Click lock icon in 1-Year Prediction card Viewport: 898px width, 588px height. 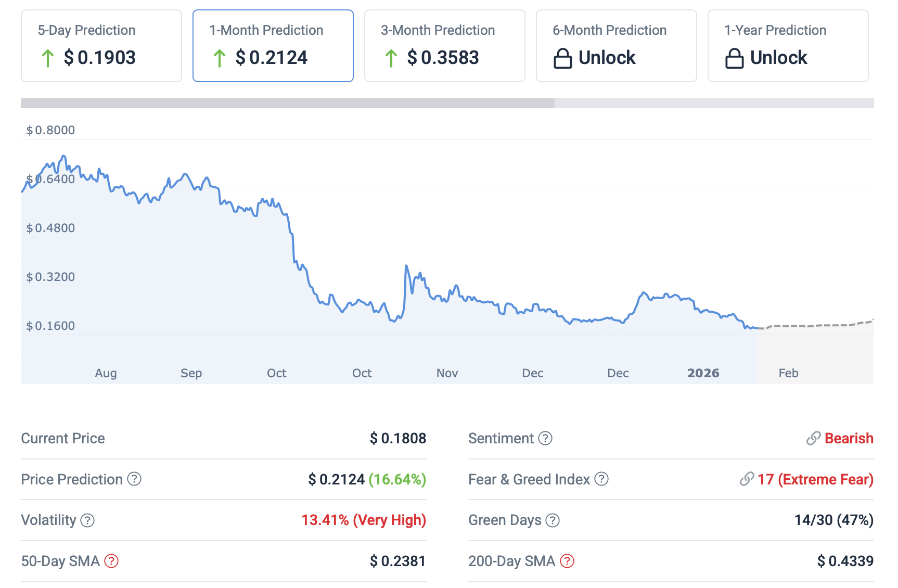click(x=734, y=58)
